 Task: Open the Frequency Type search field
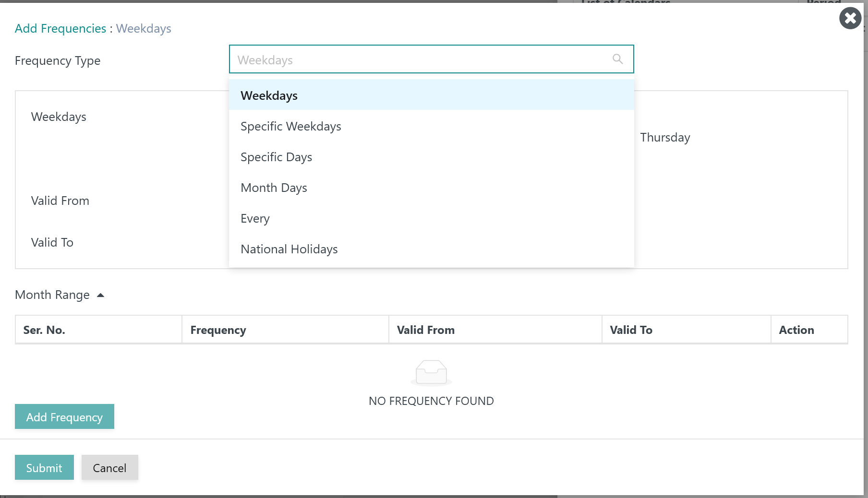point(422,59)
